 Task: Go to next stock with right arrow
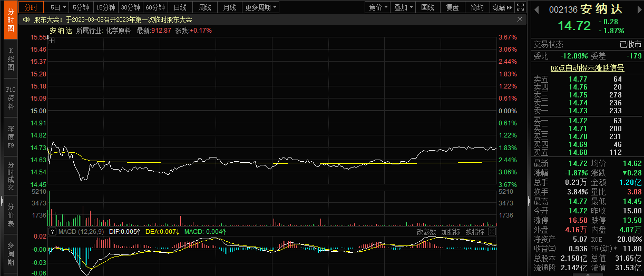coord(638,10)
